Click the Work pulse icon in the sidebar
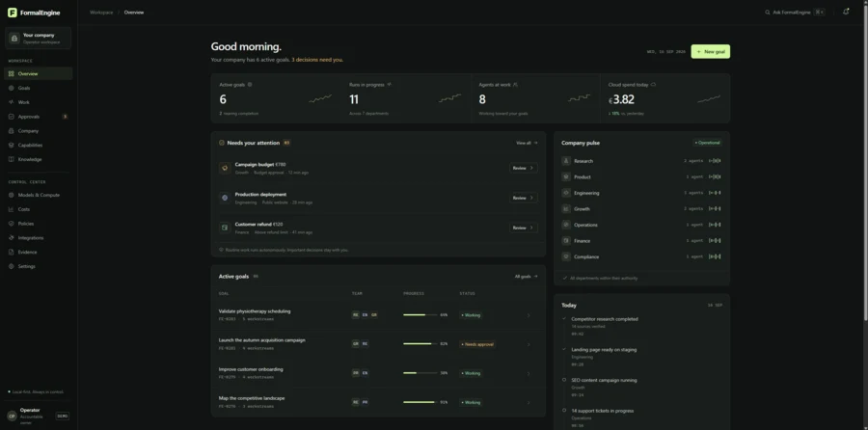The width and height of the screenshot is (868, 430). [x=12, y=102]
